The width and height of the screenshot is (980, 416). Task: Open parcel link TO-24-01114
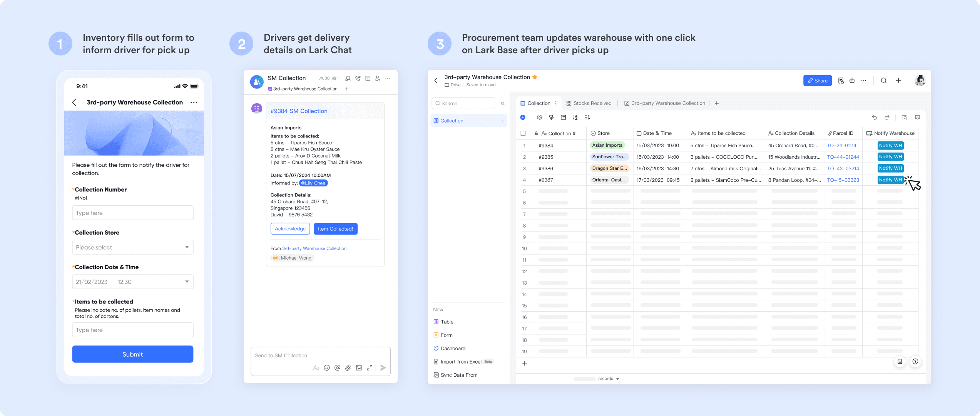(x=841, y=146)
